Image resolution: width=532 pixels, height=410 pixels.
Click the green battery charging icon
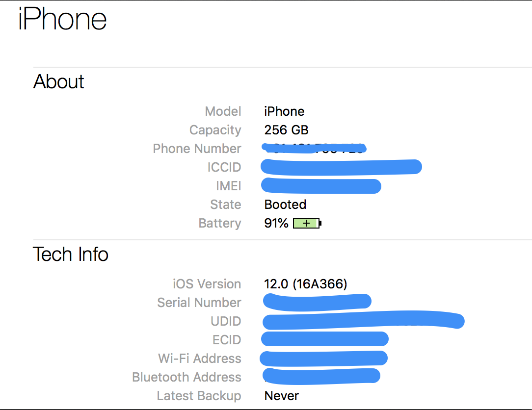tap(307, 224)
